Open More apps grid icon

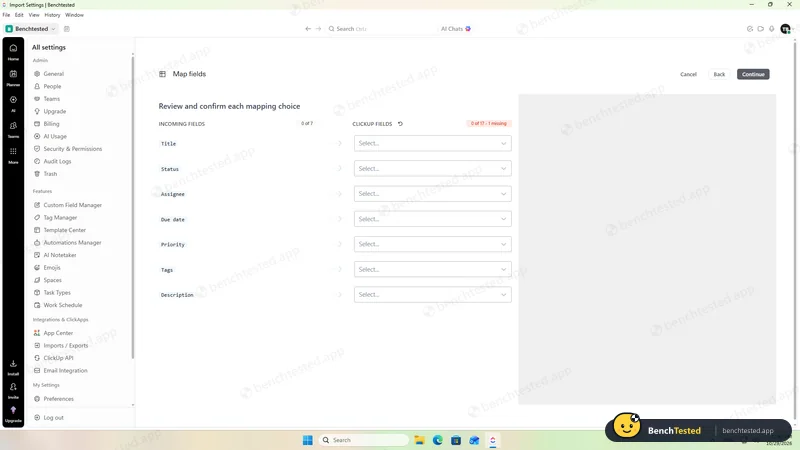(x=13, y=155)
